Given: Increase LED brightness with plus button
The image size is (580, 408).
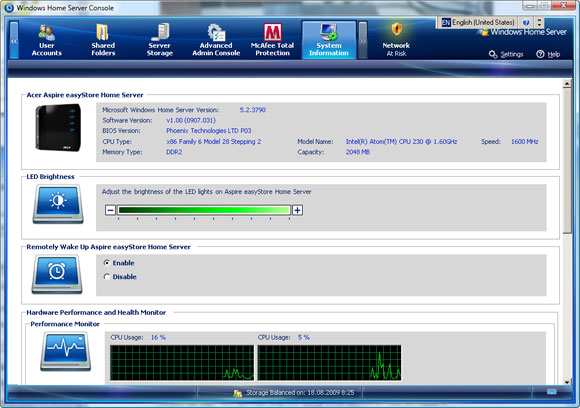Looking at the screenshot, I should click(x=297, y=210).
